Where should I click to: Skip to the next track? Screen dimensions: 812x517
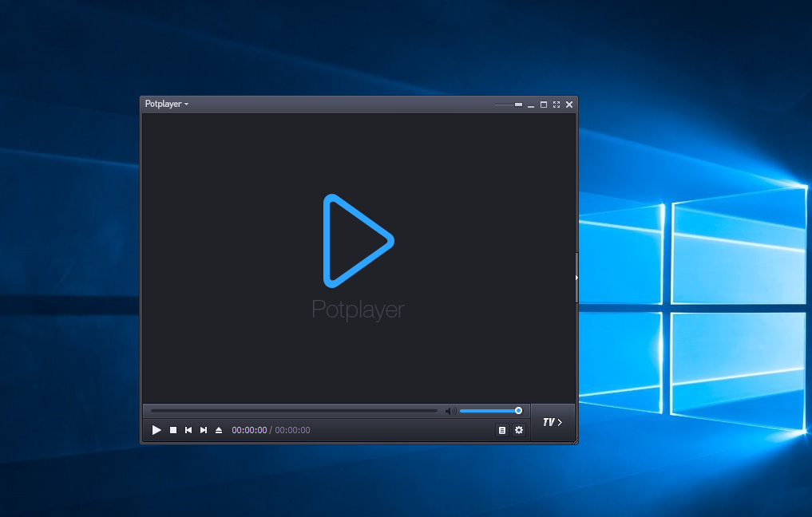(x=204, y=430)
